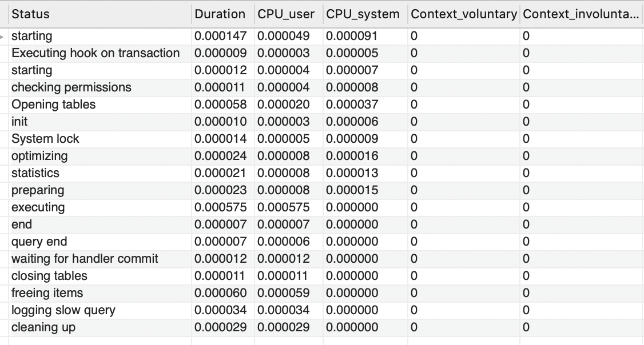This screenshot has width=644, height=345.
Task: Click the 'checking permissions' status cell
Action: tap(71, 87)
